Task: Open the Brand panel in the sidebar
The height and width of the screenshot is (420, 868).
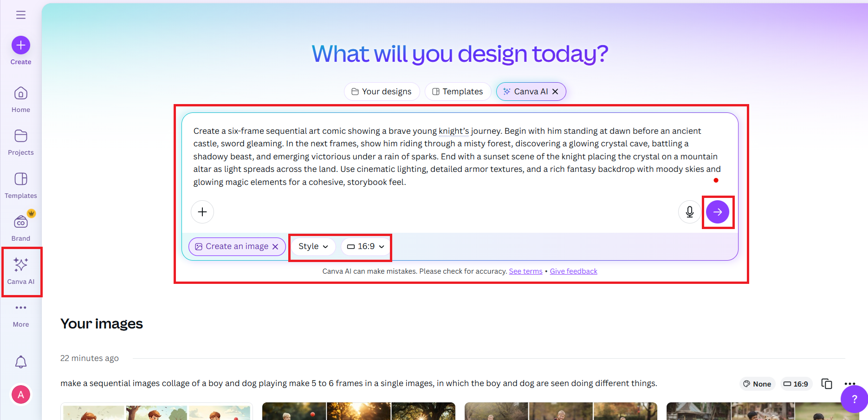Action: (x=20, y=222)
